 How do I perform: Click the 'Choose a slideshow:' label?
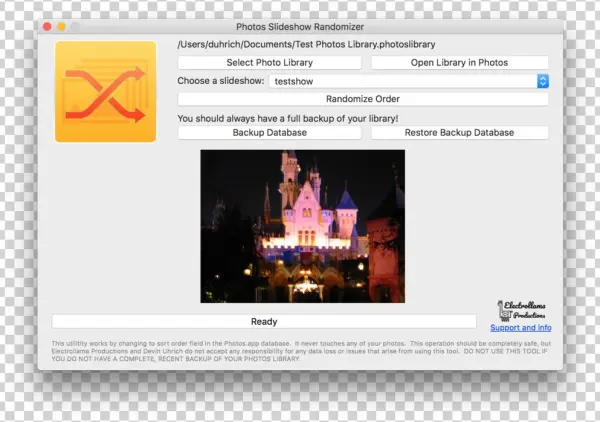point(221,81)
